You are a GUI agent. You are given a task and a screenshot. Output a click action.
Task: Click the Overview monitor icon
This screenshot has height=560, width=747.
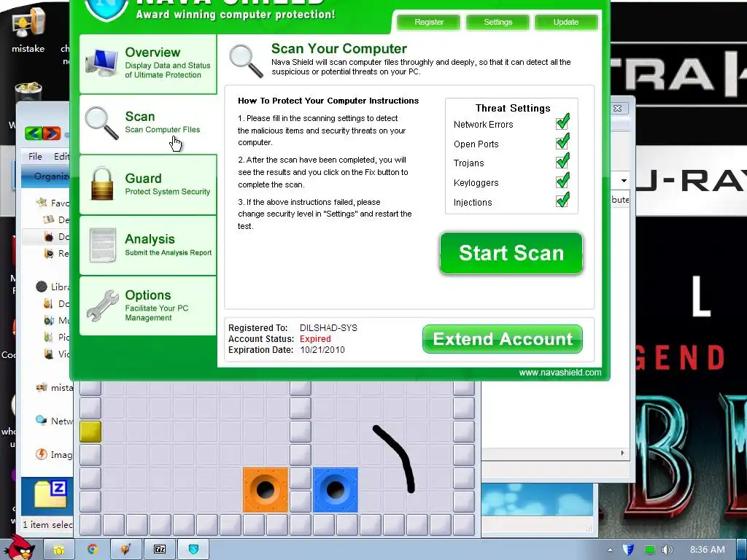[101, 63]
